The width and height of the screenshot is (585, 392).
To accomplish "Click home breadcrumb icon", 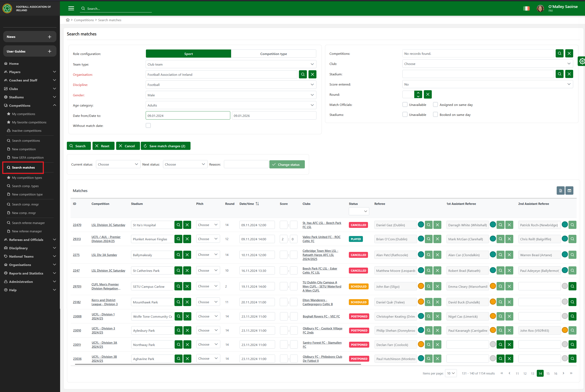I will [x=67, y=20].
